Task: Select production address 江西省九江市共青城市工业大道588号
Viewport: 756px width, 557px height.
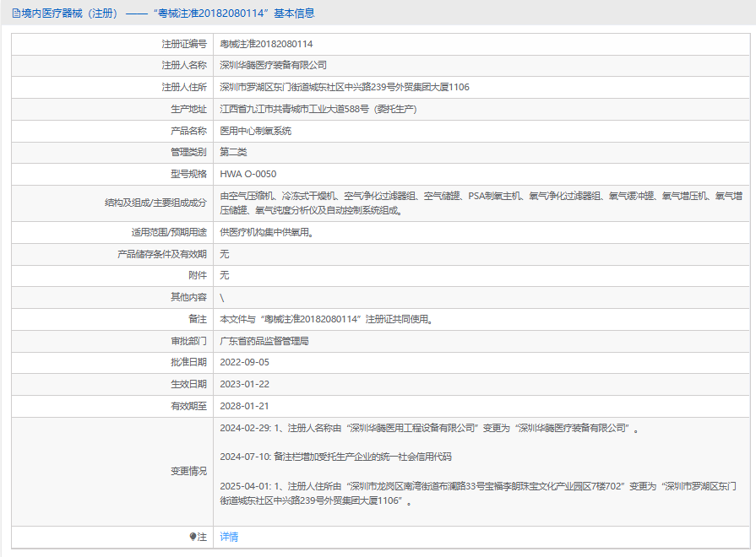Action: tap(318, 109)
